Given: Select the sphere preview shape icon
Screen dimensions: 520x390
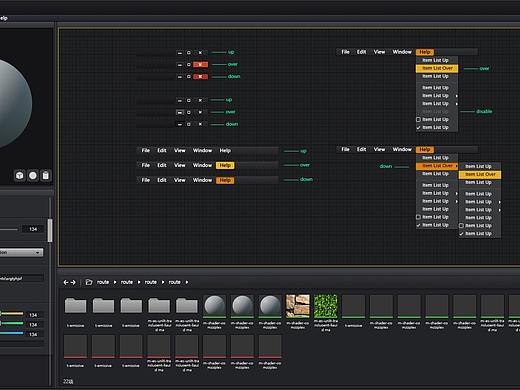Looking at the screenshot, I should (33, 175).
